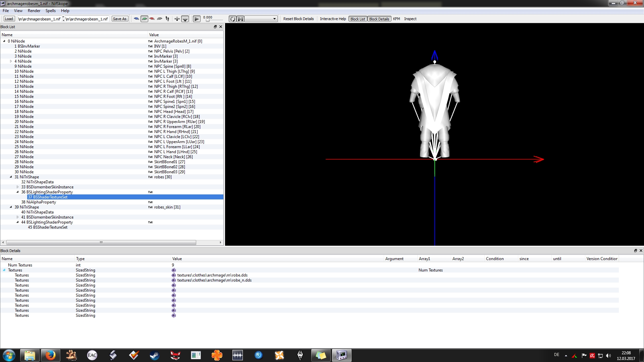The image size is (644, 362).
Task: Click the Load button
Action: tap(9, 19)
